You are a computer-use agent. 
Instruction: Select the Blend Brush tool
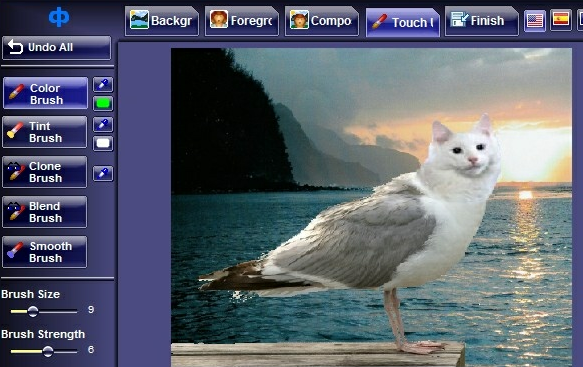click(45, 212)
